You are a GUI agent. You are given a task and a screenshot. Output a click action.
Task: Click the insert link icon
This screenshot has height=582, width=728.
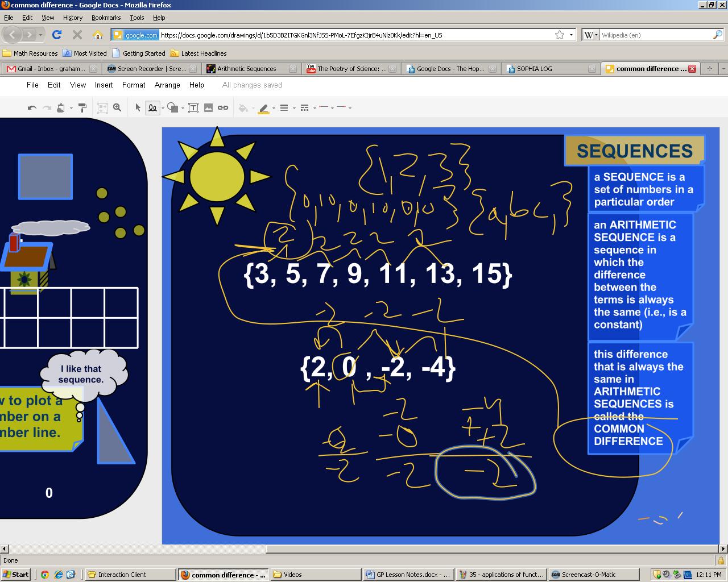point(223,107)
